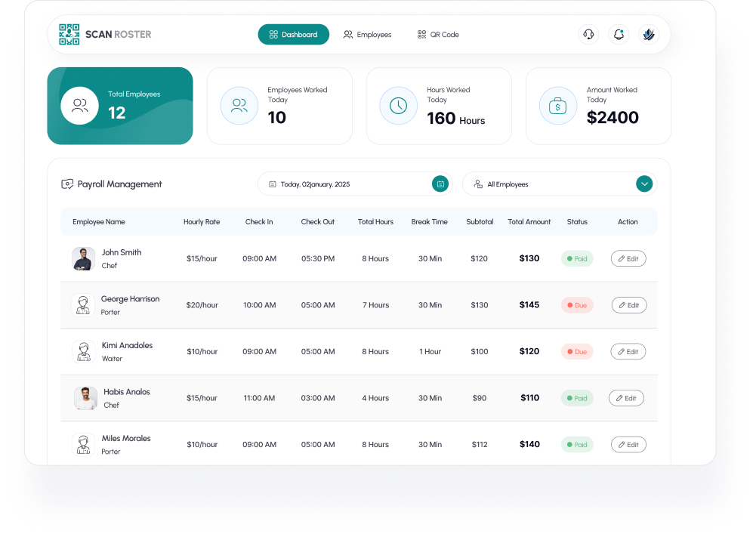
Task: Edit Miles Morales' payroll entry
Action: pyautogui.click(x=628, y=444)
